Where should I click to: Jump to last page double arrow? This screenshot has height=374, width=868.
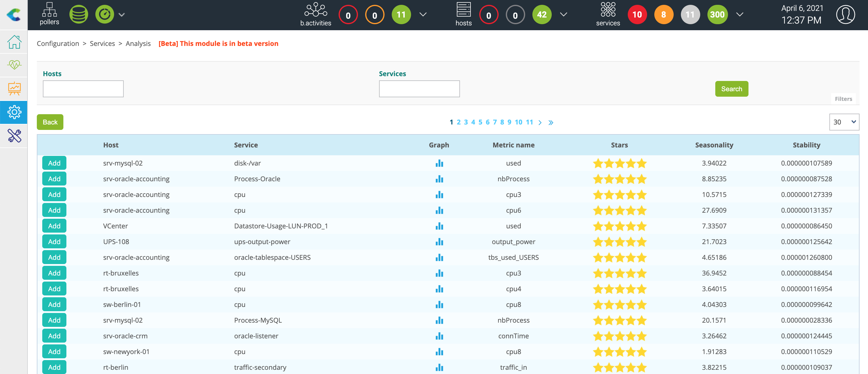click(550, 122)
